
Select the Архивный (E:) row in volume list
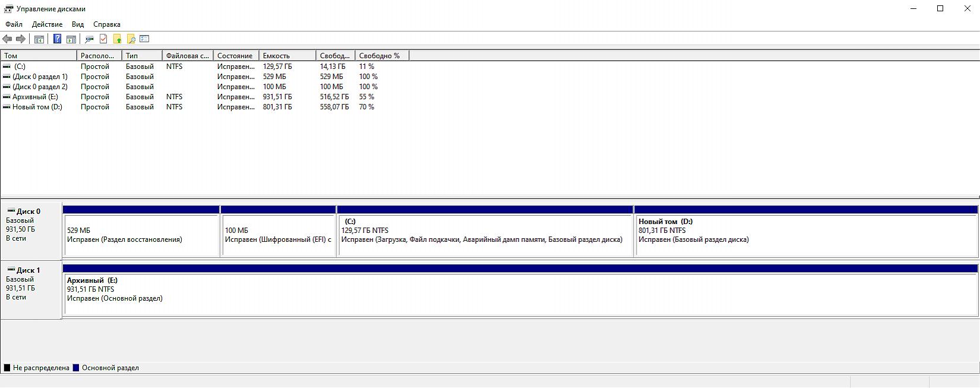pyautogui.click(x=35, y=97)
